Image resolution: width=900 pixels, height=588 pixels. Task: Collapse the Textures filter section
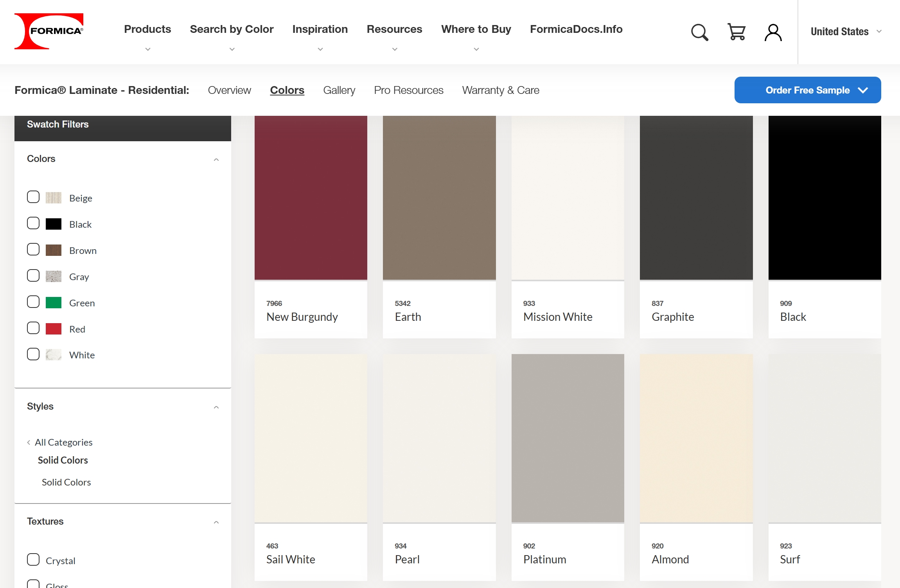(x=216, y=522)
